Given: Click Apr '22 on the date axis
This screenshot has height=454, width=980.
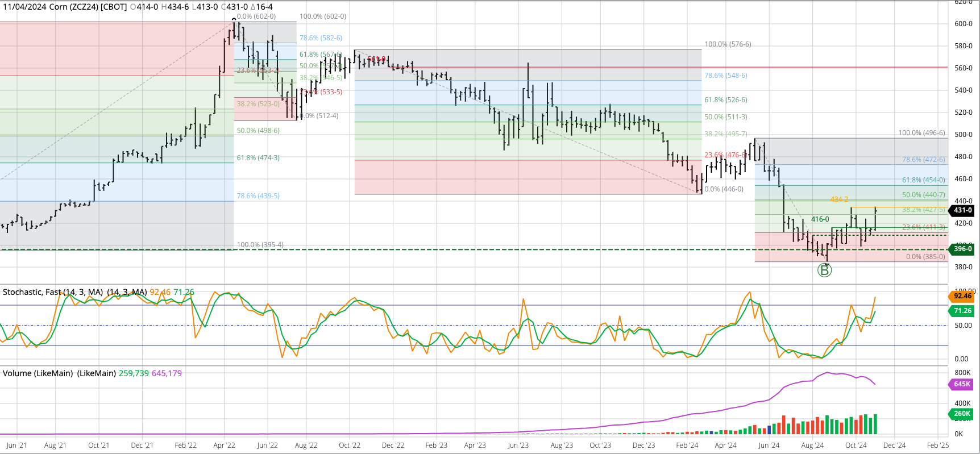Looking at the screenshot, I should (224, 445).
